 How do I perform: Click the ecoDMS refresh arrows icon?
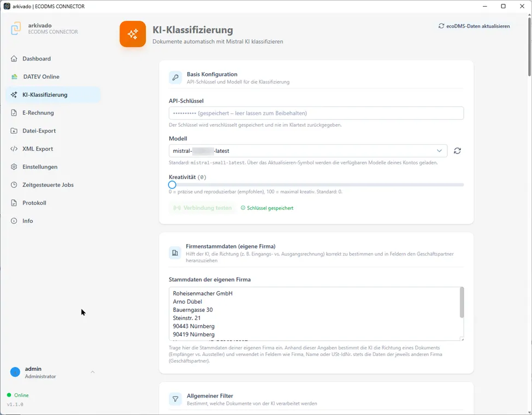(x=441, y=26)
